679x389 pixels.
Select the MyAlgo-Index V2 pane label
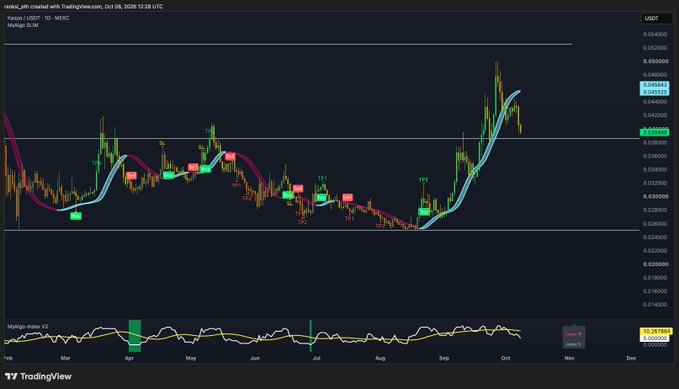28,327
